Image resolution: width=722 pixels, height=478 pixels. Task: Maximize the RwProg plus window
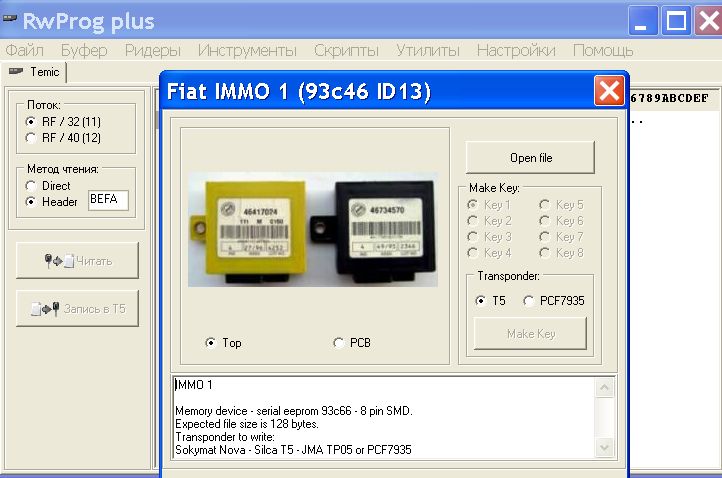tap(676, 21)
